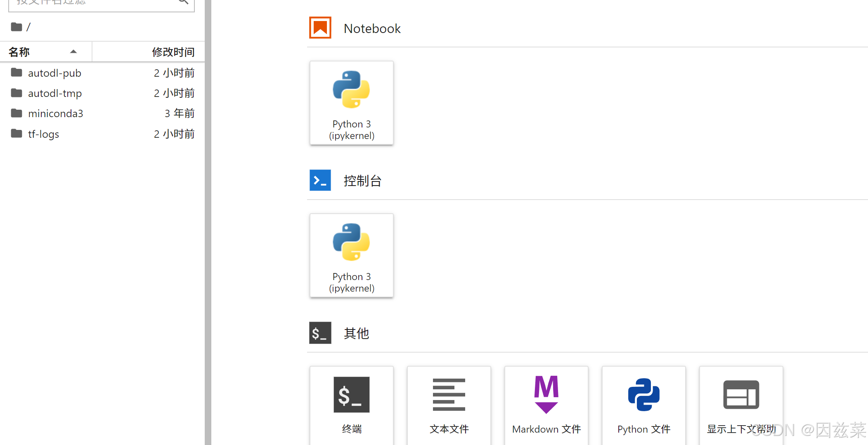Open the miniconda3 folder
The height and width of the screenshot is (445, 868).
click(102, 113)
